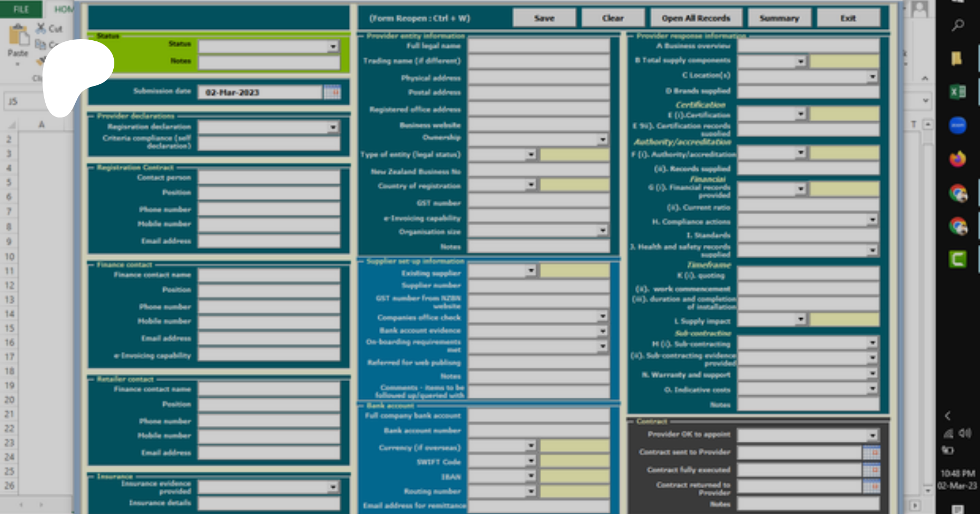
Task: Open the FILE ribbon tab
Action: coord(21,9)
